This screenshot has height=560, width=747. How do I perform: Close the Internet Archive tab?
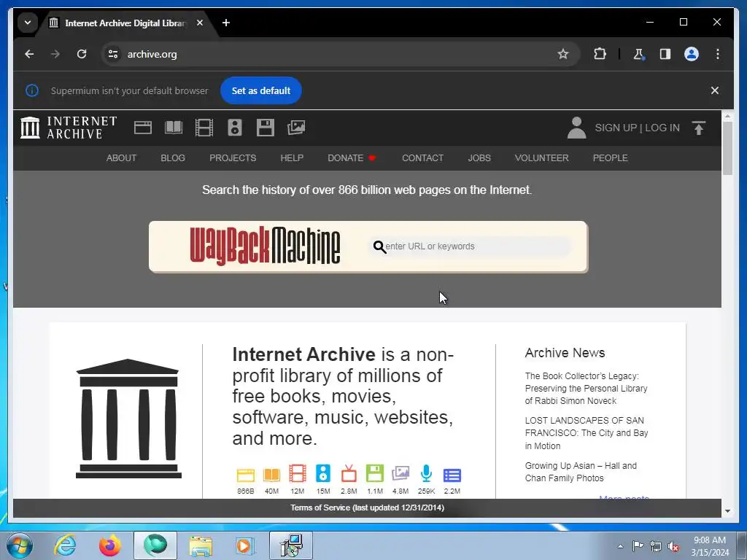point(200,23)
